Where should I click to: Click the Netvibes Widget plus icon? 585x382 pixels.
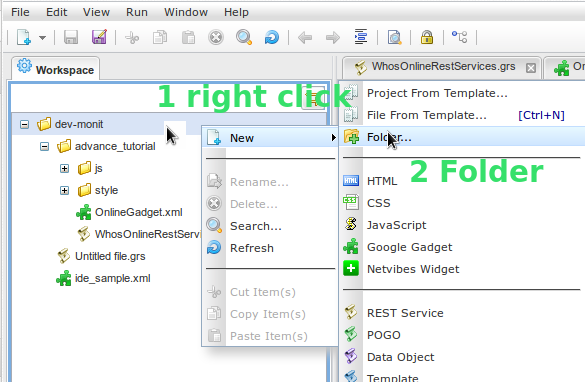351,269
